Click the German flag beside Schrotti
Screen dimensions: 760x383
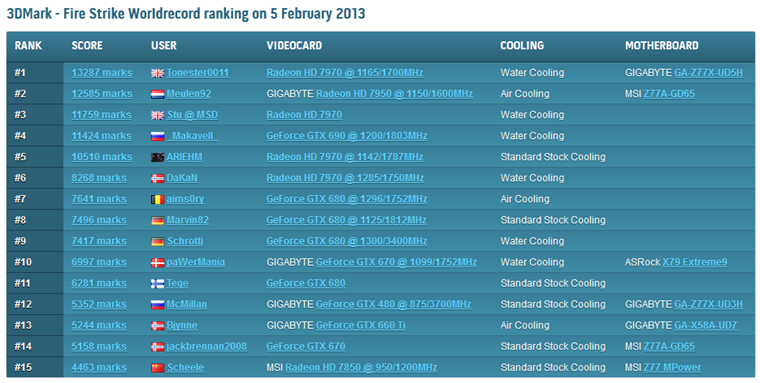(x=158, y=242)
